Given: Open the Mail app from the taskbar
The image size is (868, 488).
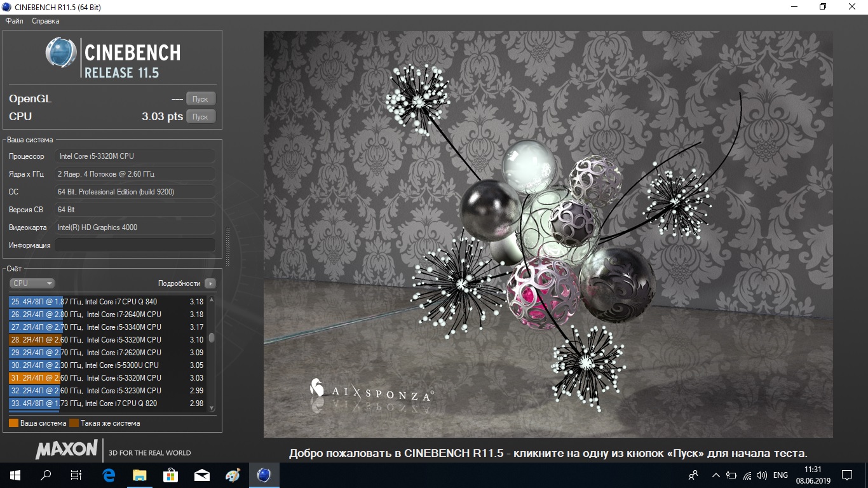Looking at the screenshot, I should [x=201, y=475].
